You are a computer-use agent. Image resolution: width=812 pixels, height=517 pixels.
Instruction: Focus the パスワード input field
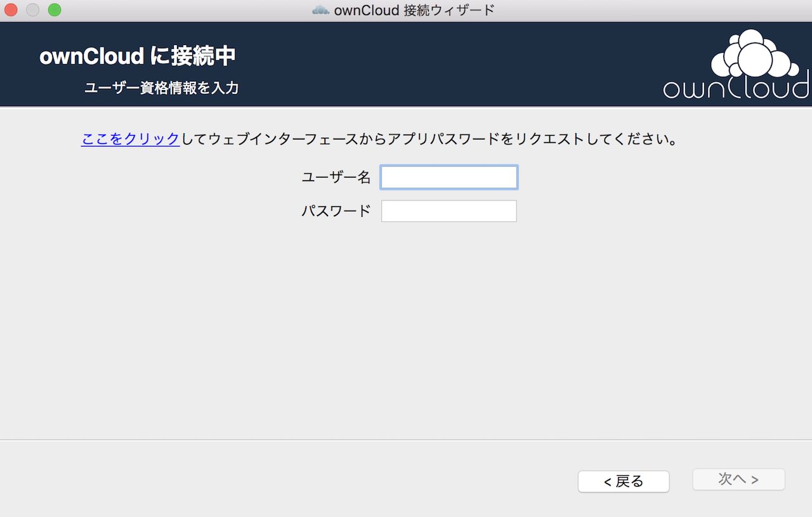pos(449,211)
